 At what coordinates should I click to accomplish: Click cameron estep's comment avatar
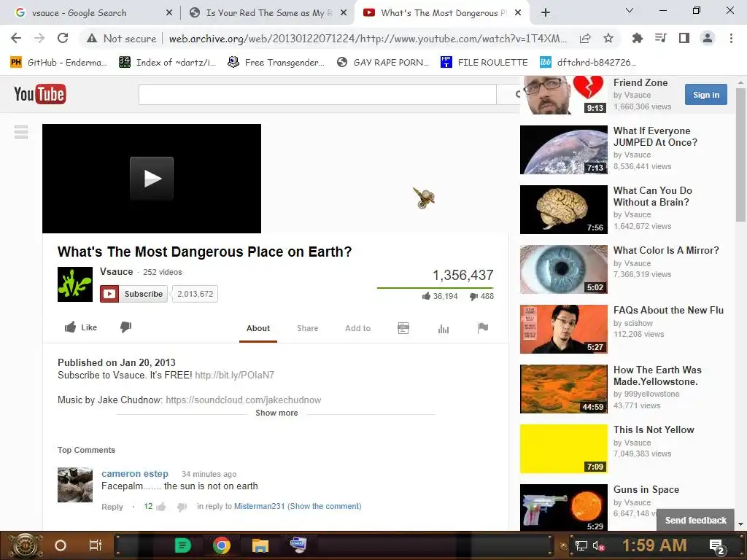point(75,485)
